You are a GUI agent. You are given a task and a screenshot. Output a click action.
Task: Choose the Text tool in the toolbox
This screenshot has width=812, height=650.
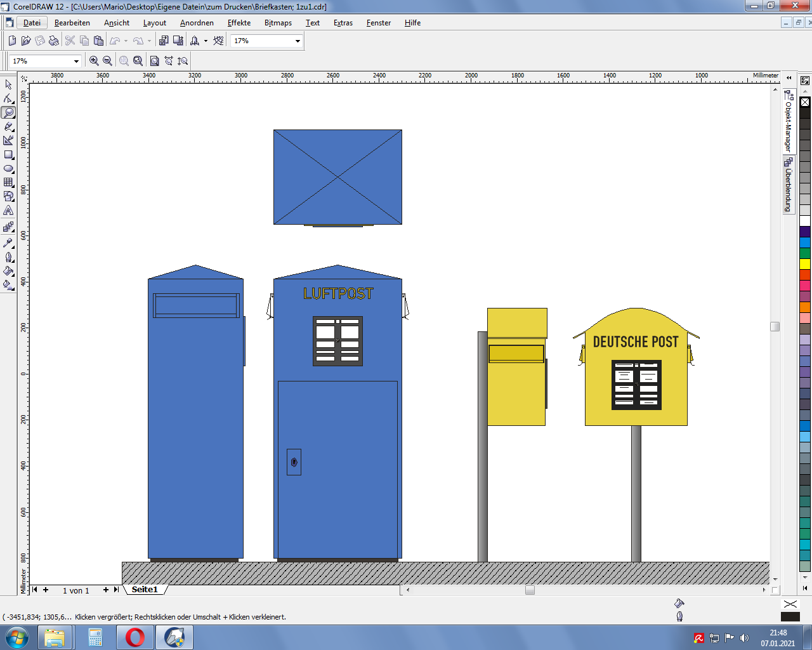[8, 211]
